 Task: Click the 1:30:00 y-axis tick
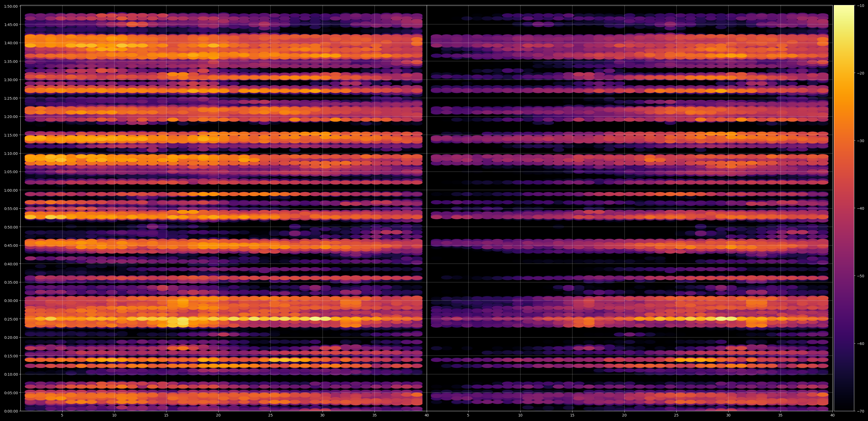11,80
